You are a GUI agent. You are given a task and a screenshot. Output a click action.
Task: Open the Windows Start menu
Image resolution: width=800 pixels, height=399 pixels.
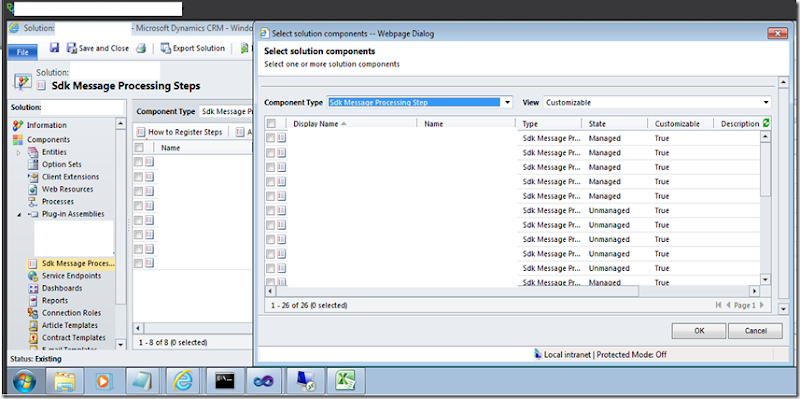[x=24, y=382]
